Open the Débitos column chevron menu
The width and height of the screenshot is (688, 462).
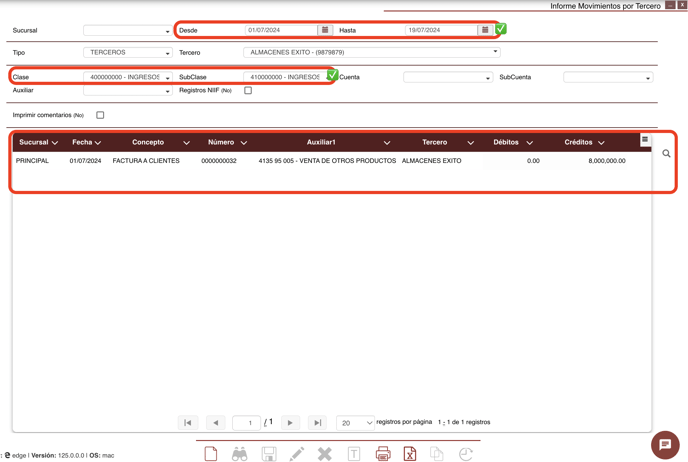[x=530, y=143]
